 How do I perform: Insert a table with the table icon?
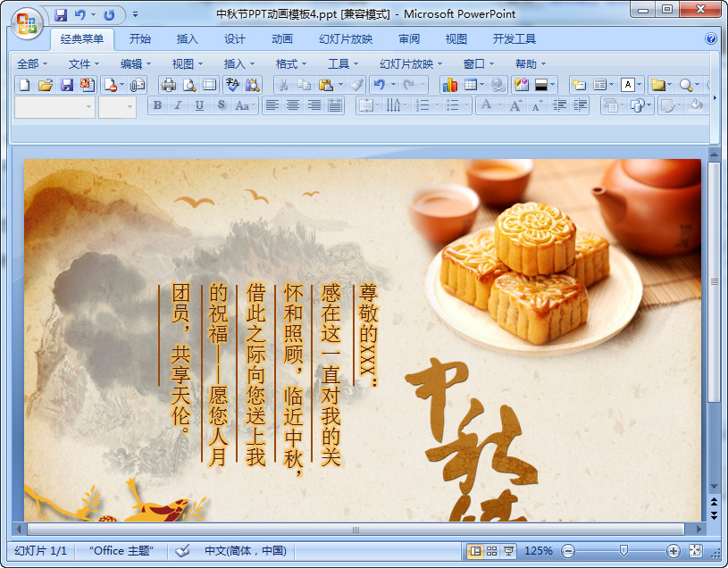(x=471, y=85)
